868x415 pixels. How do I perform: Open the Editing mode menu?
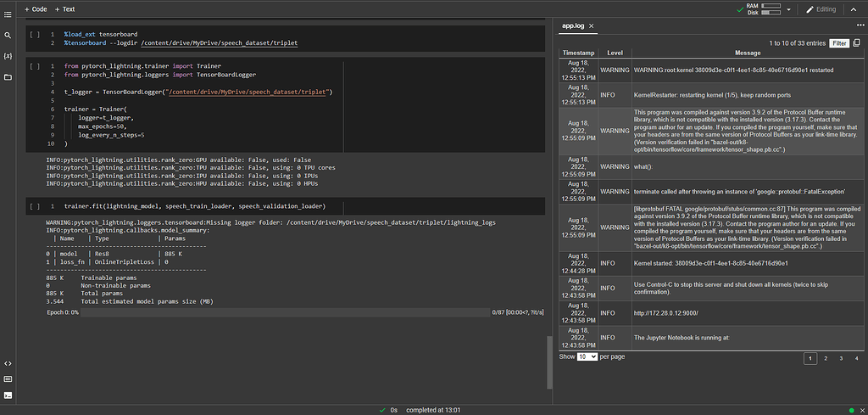pyautogui.click(x=820, y=9)
